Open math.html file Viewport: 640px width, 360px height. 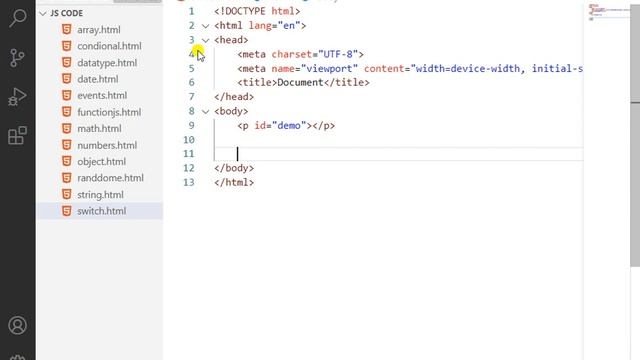click(x=99, y=129)
